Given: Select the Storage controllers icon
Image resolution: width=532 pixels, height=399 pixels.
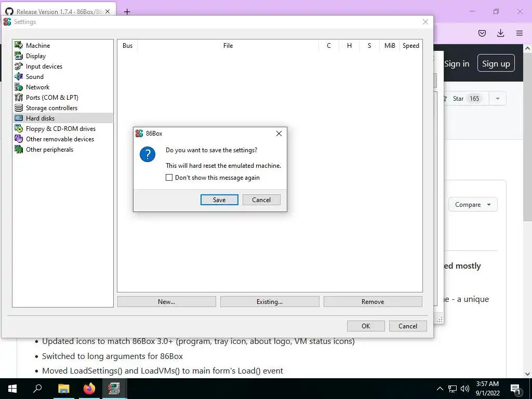Looking at the screenshot, I should [19, 108].
